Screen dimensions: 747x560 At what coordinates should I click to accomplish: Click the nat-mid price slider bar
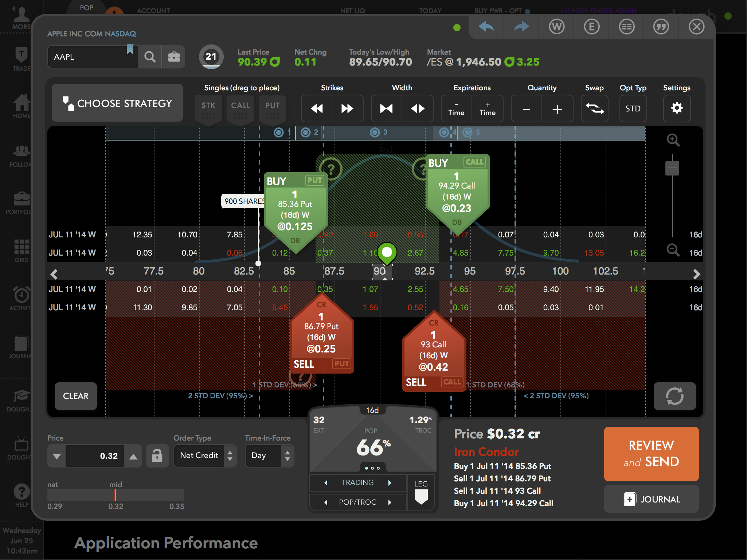click(116, 495)
